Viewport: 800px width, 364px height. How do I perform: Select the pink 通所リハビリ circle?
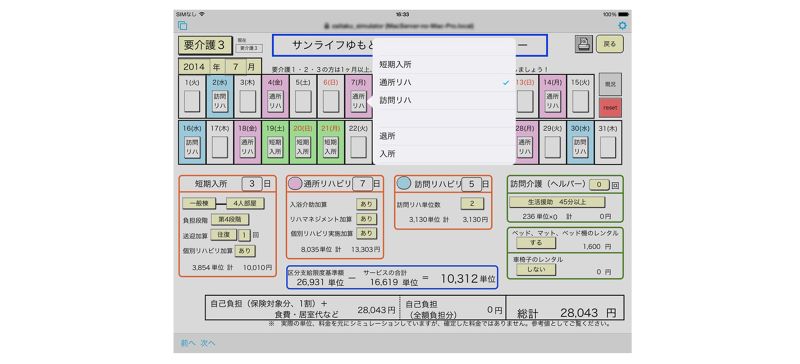coord(295,184)
